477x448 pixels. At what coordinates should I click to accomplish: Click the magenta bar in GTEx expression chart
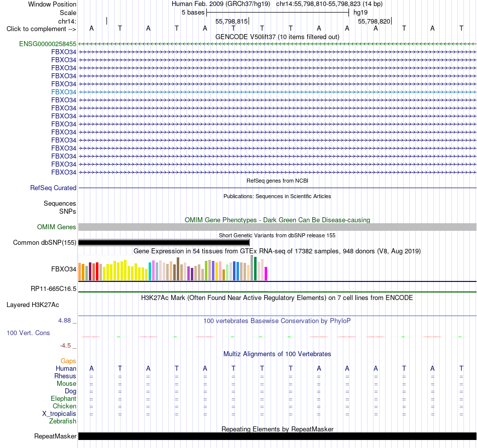click(x=266, y=273)
